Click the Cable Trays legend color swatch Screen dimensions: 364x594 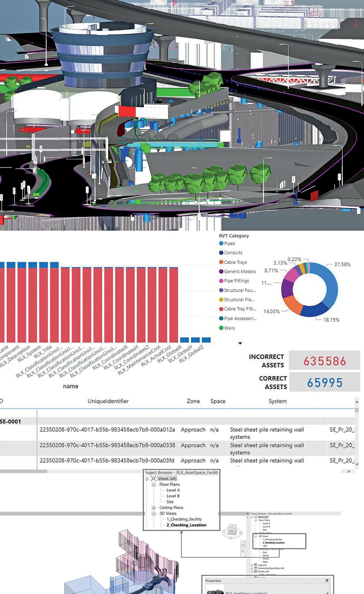pyautogui.click(x=221, y=262)
